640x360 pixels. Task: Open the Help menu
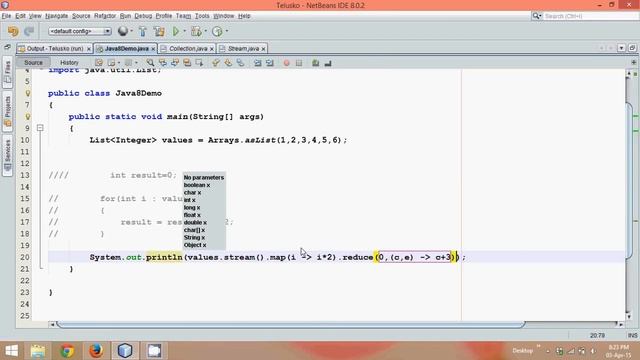(244, 16)
